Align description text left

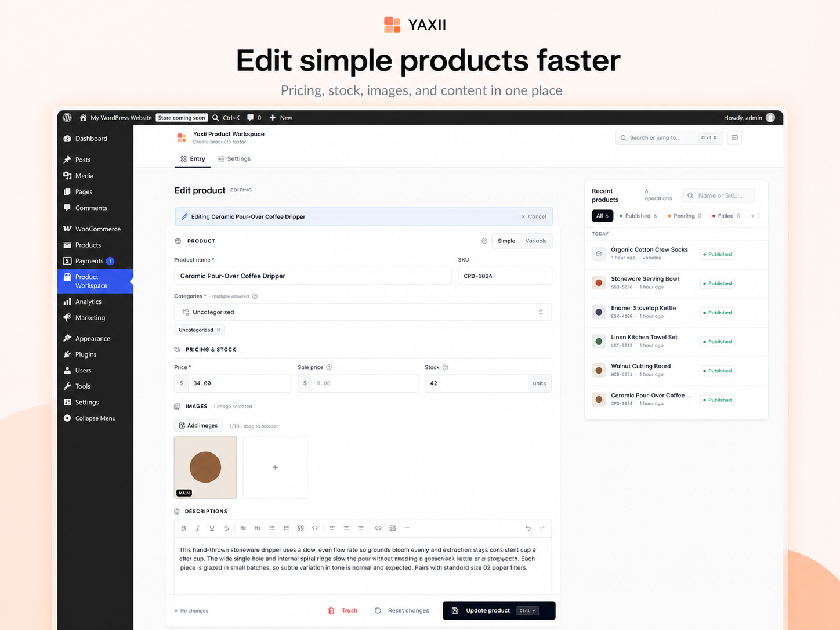point(332,528)
